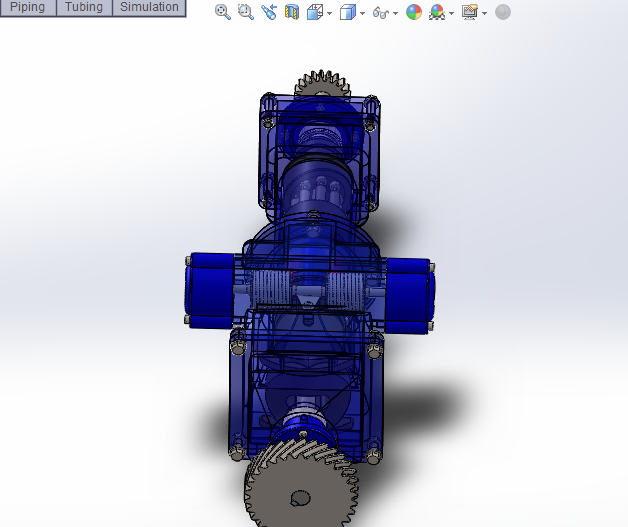Click the greyed-out sphere render icon
The image size is (628, 527).
503,12
